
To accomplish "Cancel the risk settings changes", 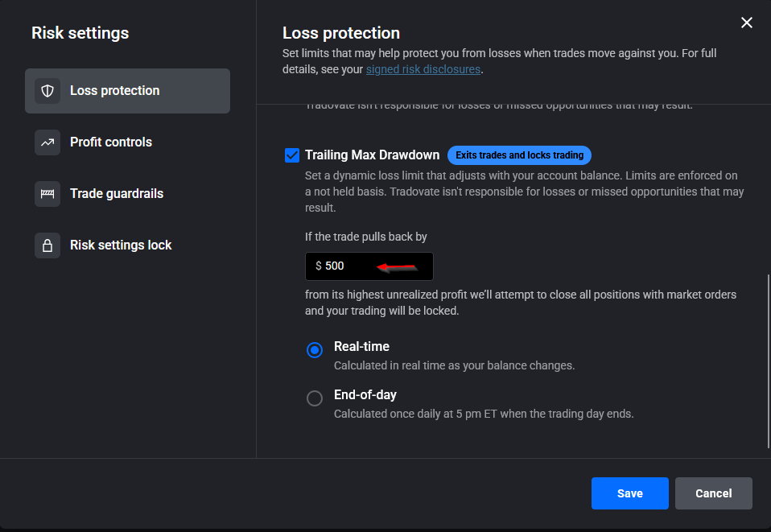I will coord(714,493).
